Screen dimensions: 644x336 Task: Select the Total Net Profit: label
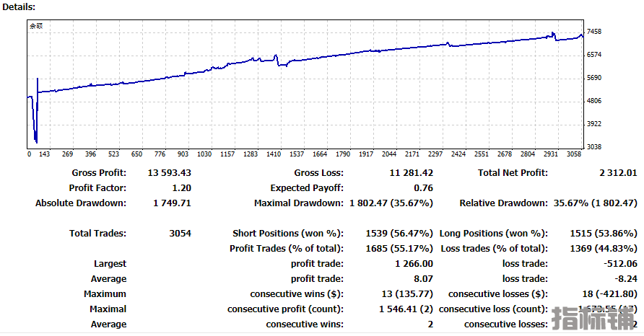pyautogui.click(x=513, y=173)
